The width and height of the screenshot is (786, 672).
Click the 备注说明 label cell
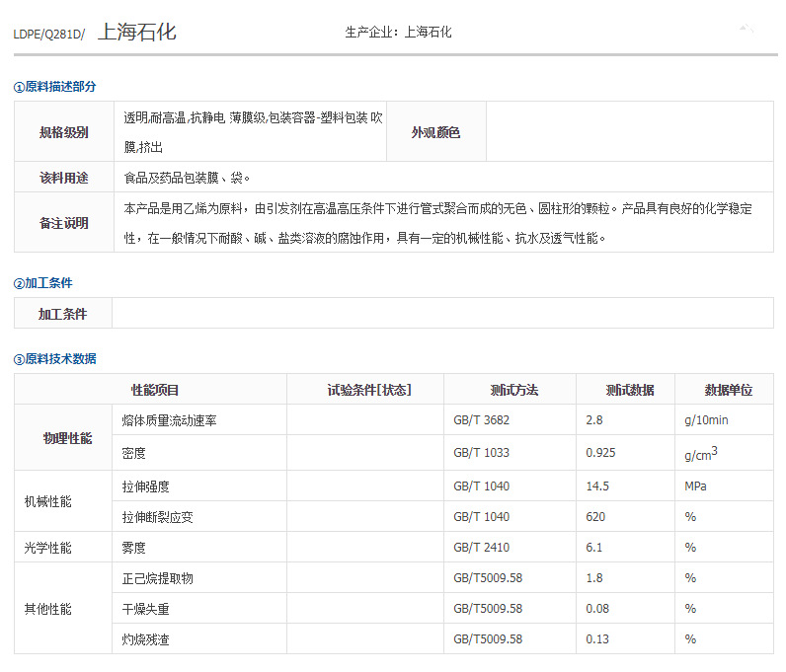coord(64,222)
